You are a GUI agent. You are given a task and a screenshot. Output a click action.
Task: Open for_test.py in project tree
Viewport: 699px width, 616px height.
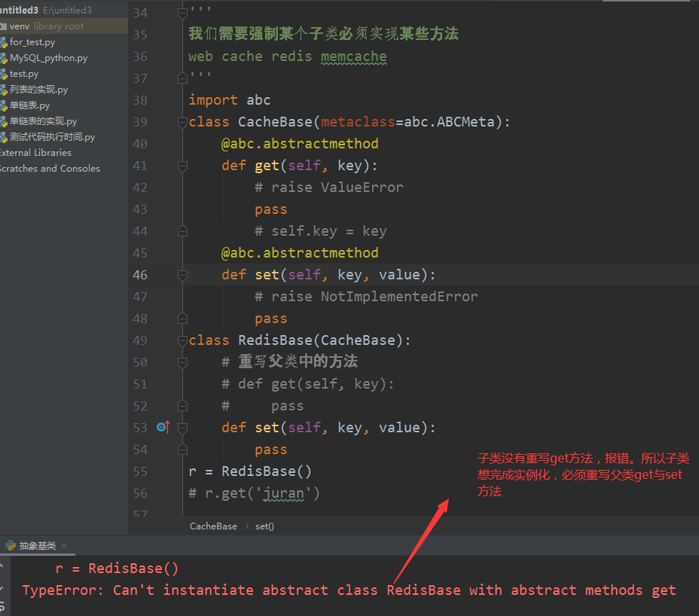coord(32,42)
